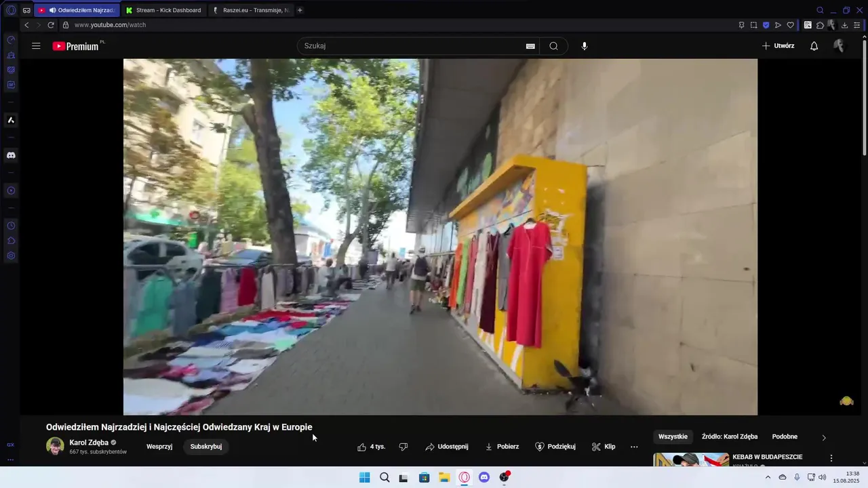Screen dimensions: 868x488
Task: Open the Windows Start menu
Action: tap(364, 477)
